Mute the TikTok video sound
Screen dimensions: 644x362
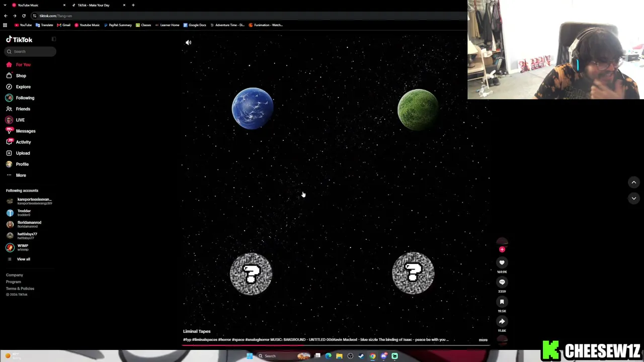[x=188, y=43]
